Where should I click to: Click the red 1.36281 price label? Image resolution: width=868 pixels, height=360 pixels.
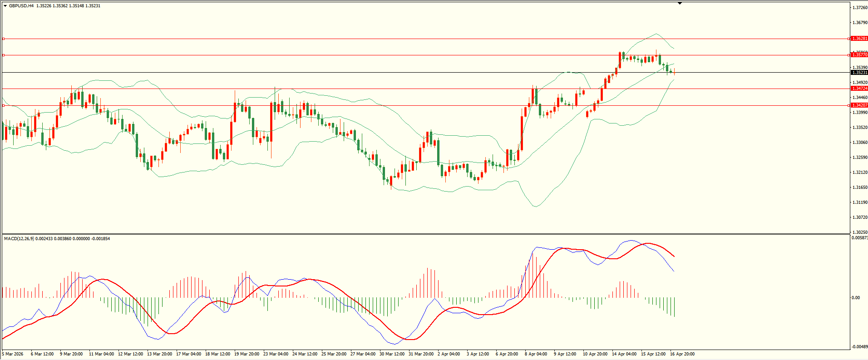pyautogui.click(x=859, y=39)
